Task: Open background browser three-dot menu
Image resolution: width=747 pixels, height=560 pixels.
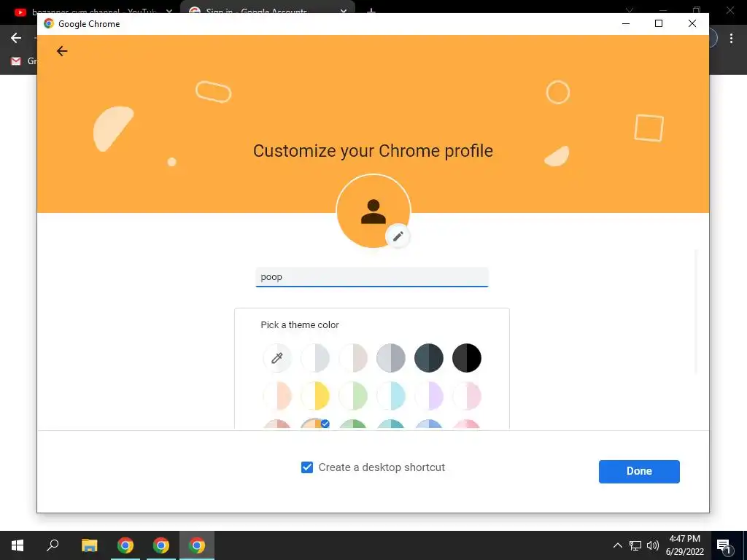Action: coord(731,38)
